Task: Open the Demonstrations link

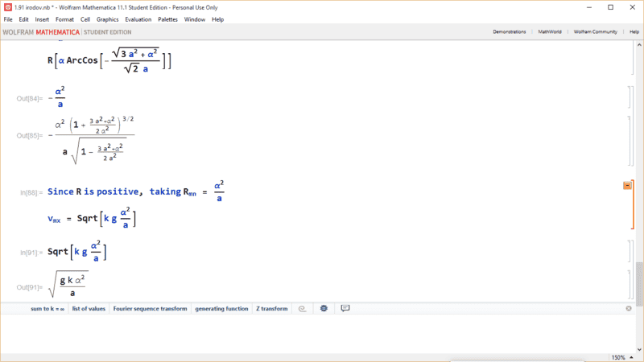Action: (x=509, y=31)
